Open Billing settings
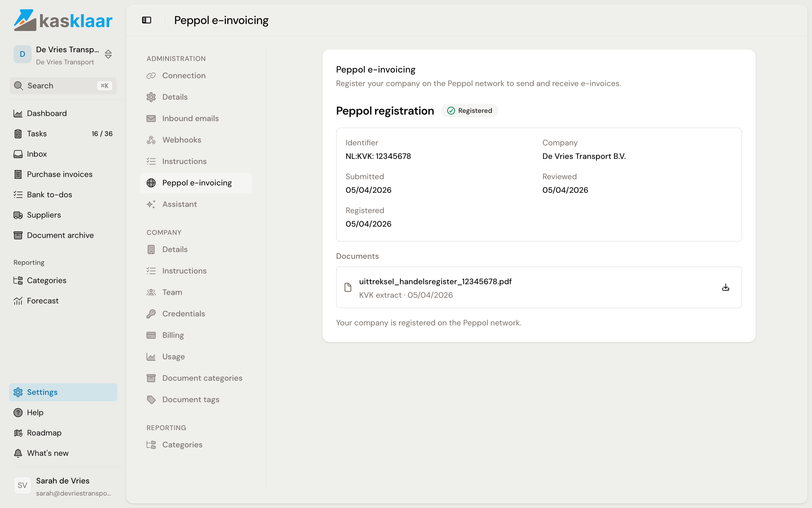The image size is (812, 508). (196, 335)
